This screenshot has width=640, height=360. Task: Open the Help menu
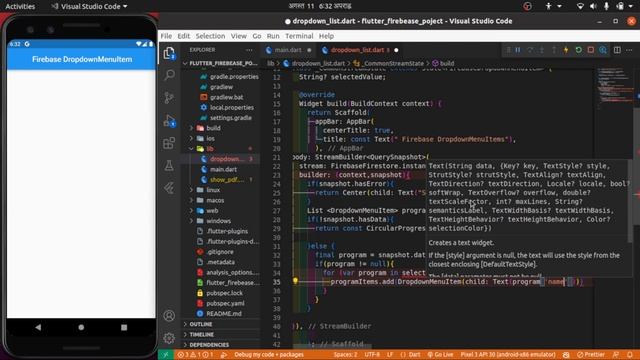(326, 36)
